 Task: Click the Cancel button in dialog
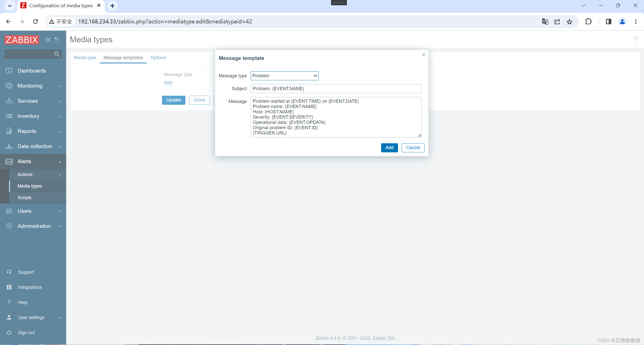point(412,147)
